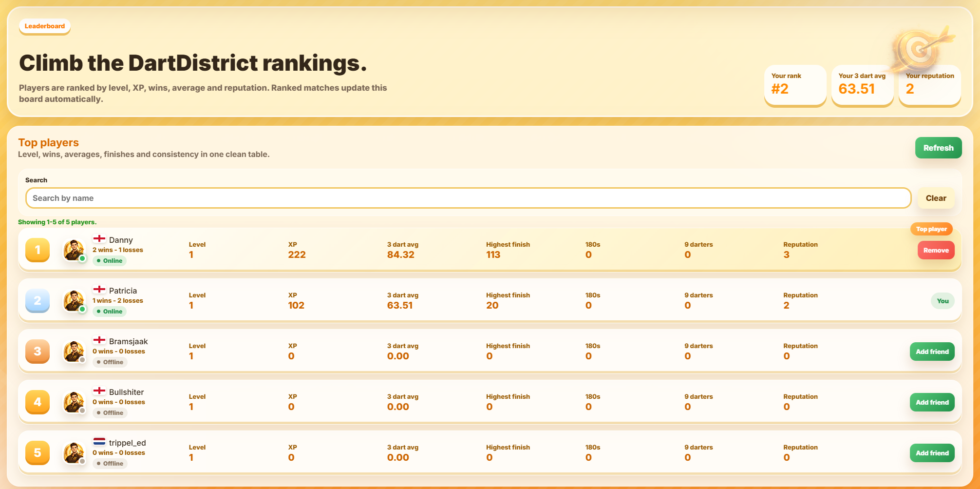This screenshot has width=980, height=489.
Task: Click trippel_ed's Offline status pill
Action: coord(110,464)
